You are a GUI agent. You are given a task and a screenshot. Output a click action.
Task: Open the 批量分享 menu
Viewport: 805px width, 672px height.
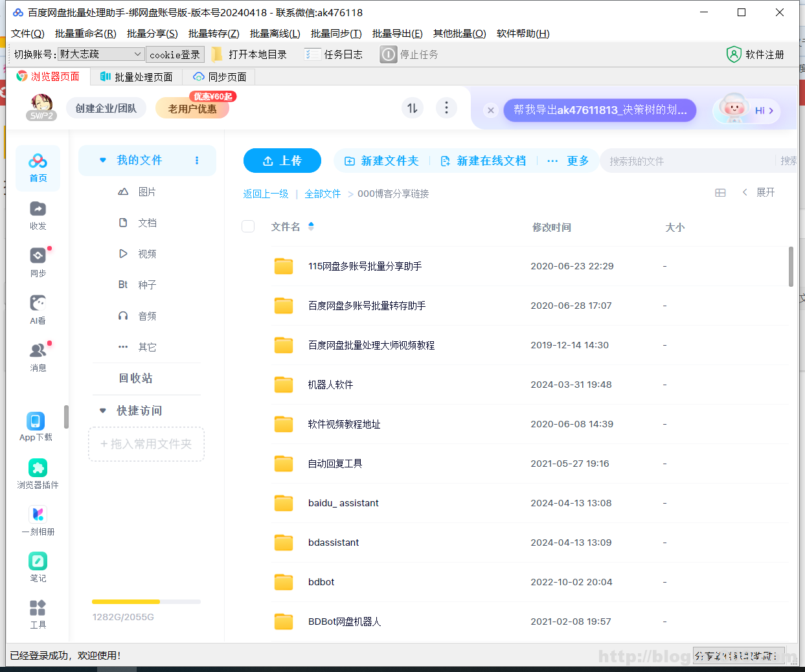(x=152, y=33)
